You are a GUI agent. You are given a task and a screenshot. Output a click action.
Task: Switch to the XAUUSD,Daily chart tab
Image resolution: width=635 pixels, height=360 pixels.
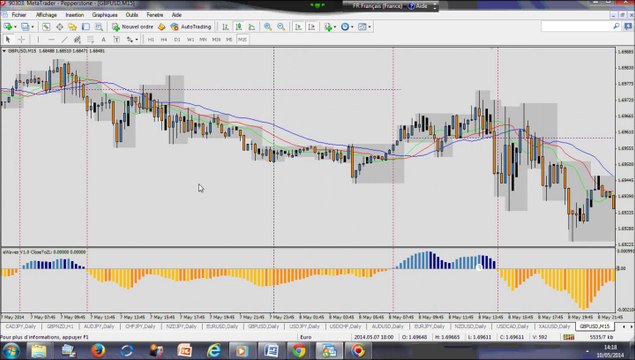554,326
